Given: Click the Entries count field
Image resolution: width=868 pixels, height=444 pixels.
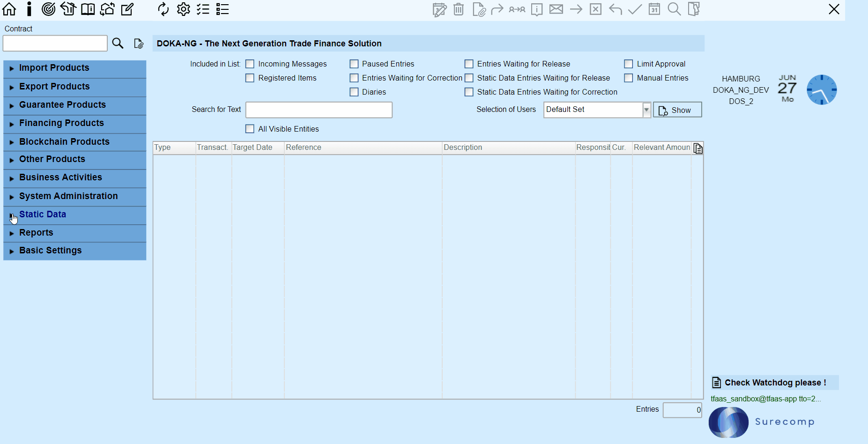Looking at the screenshot, I should pos(683,410).
